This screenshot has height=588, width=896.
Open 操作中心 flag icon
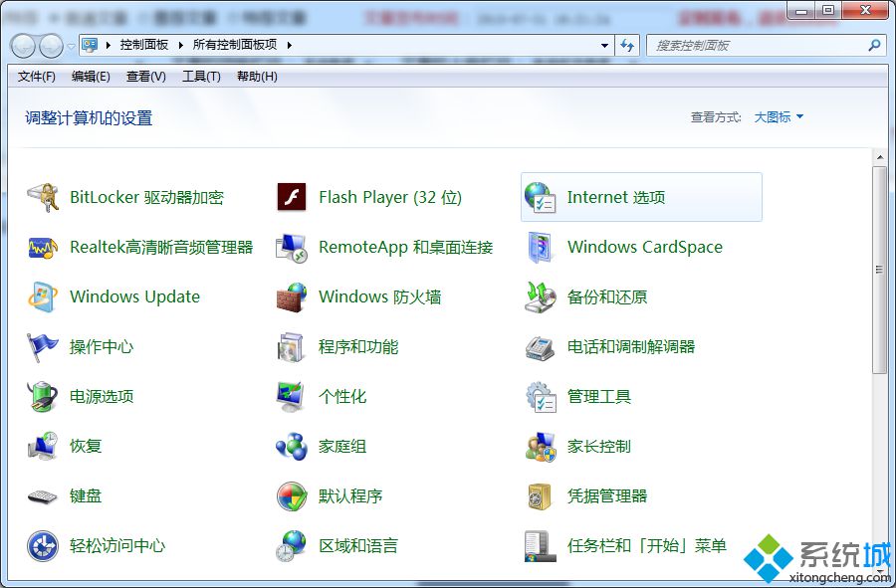tap(43, 347)
